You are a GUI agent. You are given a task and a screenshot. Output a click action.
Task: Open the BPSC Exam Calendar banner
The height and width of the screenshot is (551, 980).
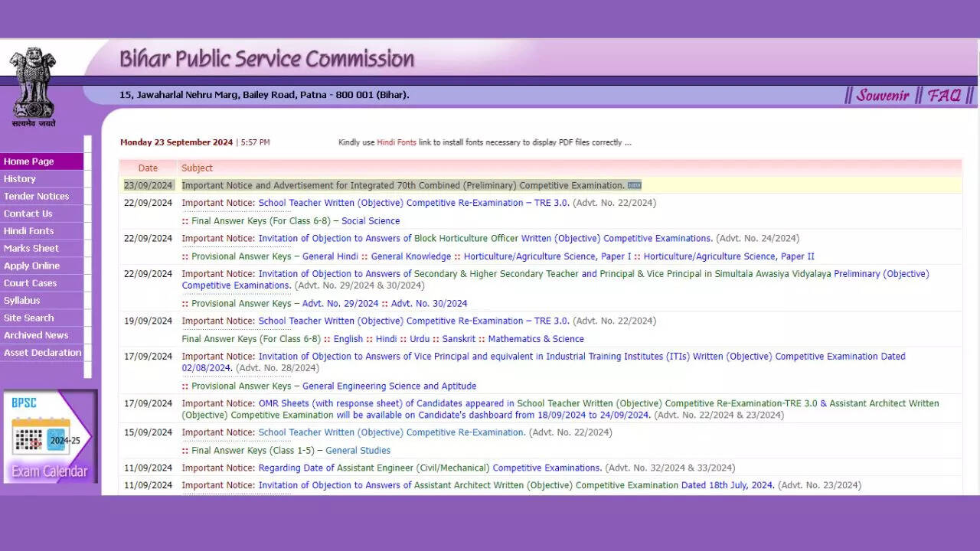pos(50,437)
